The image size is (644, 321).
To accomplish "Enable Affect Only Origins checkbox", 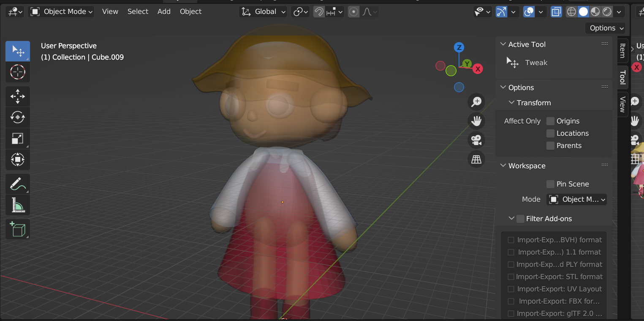I will (550, 121).
